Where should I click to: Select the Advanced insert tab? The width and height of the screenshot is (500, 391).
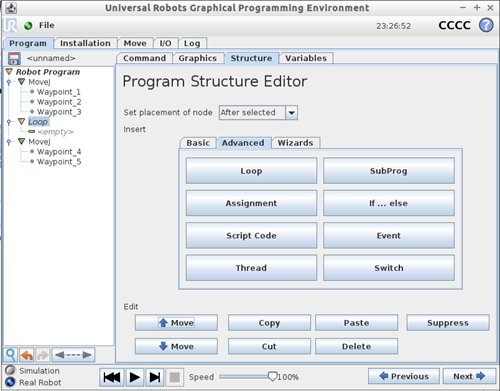[x=243, y=143]
